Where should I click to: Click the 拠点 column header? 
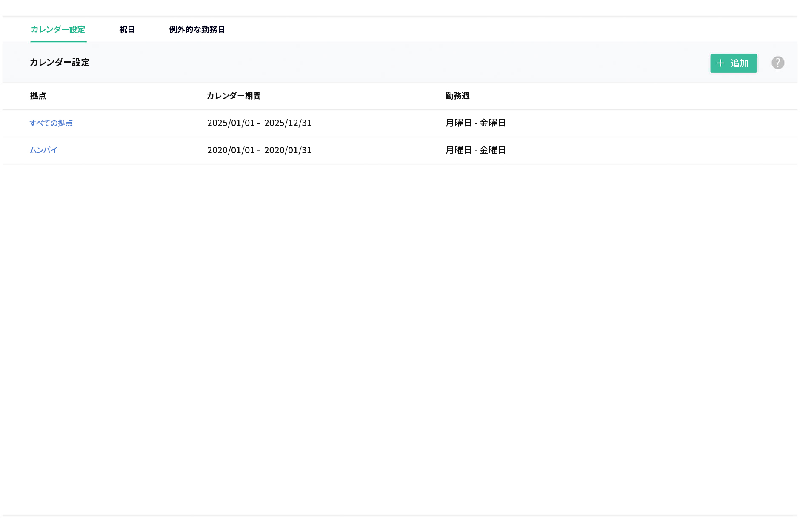(x=38, y=96)
